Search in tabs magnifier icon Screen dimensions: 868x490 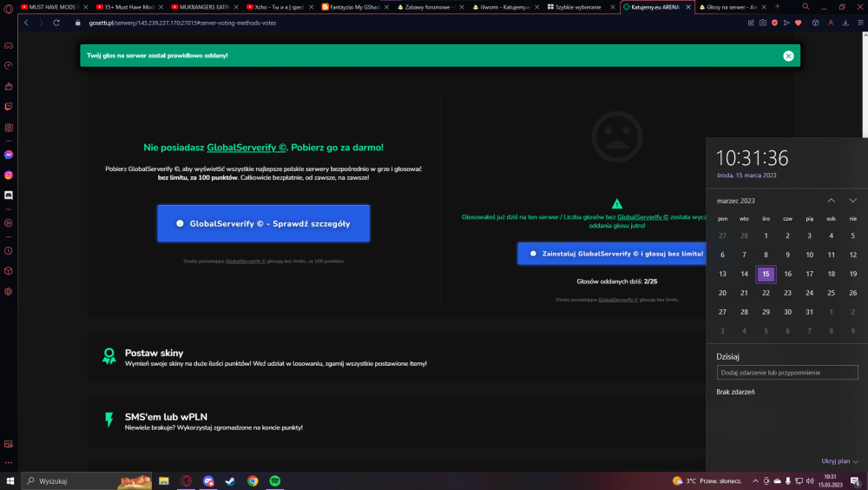pos(806,7)
